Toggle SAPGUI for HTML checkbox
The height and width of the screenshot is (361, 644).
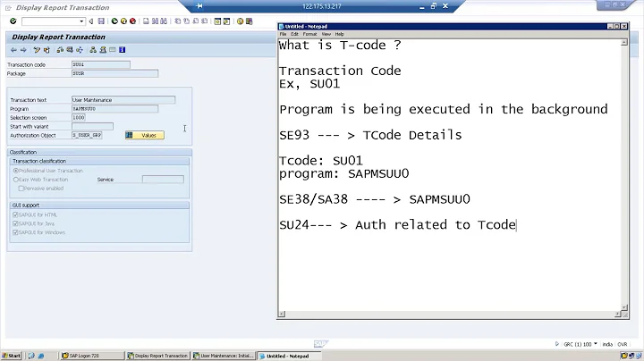tap(15, 215)
